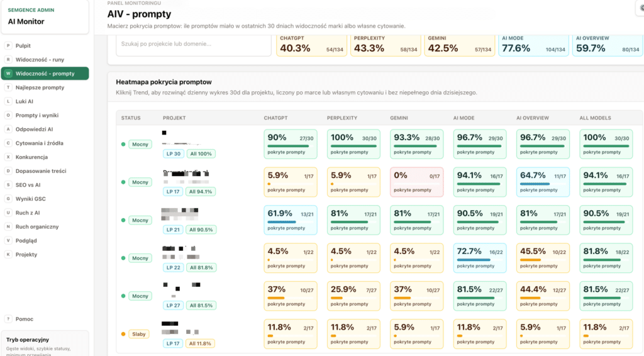Click the question mark icon beside Pomoc
Viewport: 644px width, 356px height.
coord(8,319)
